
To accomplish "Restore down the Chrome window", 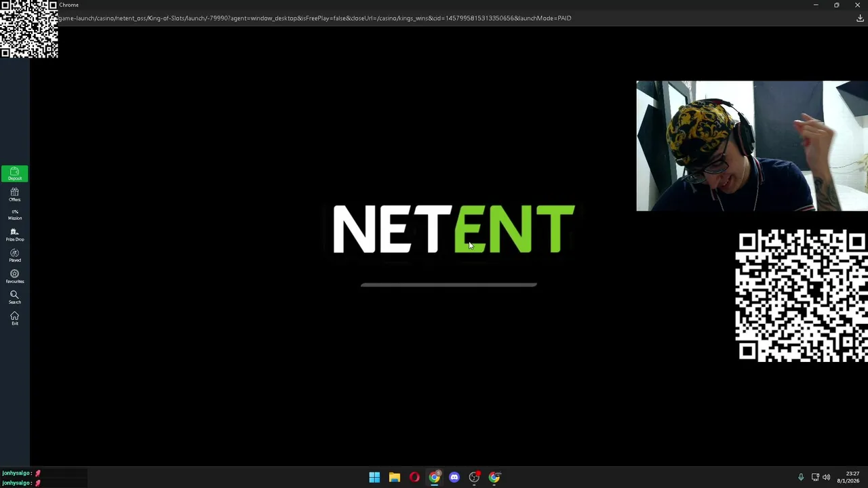I will click(837, 5).
